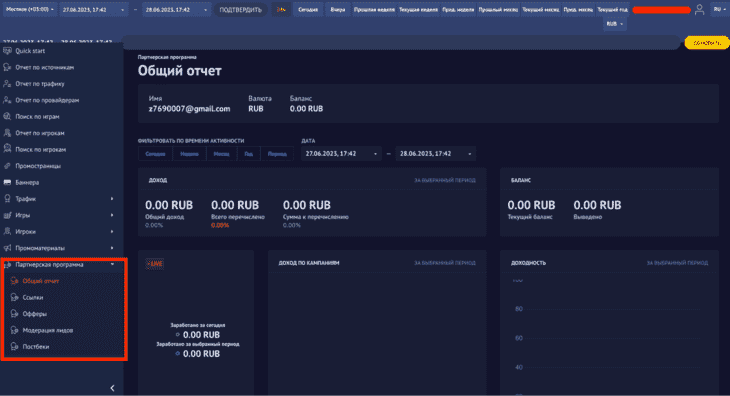Click the yellow button at top right
Image resolution: width=730 pixels, height=396 pixels.
pyautogui.click(x=707, y=43)
